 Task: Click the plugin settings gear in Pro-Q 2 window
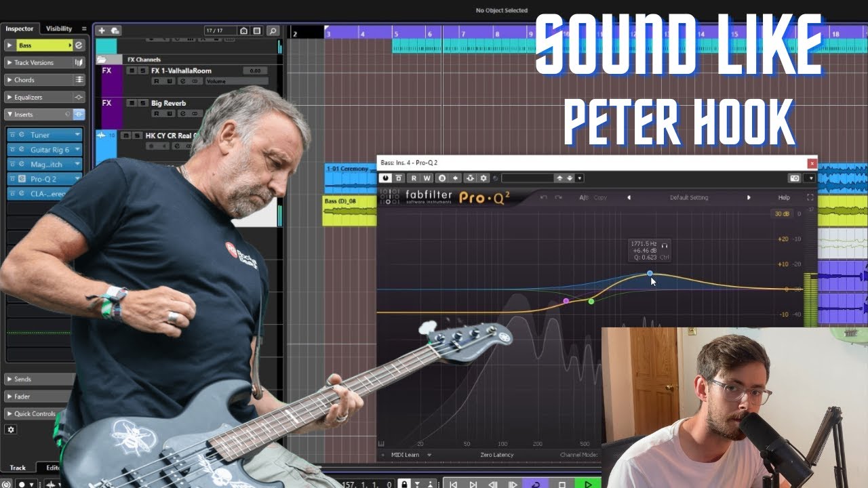coord(484,178)
